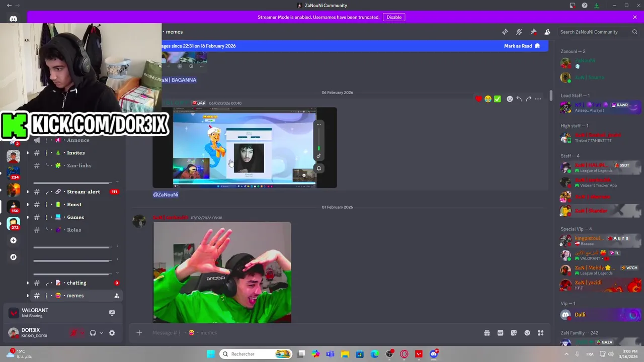Viewport: 644px width, 362px height.
Task: Open pinned messages pin icon
Action: [x=533, y=32]
